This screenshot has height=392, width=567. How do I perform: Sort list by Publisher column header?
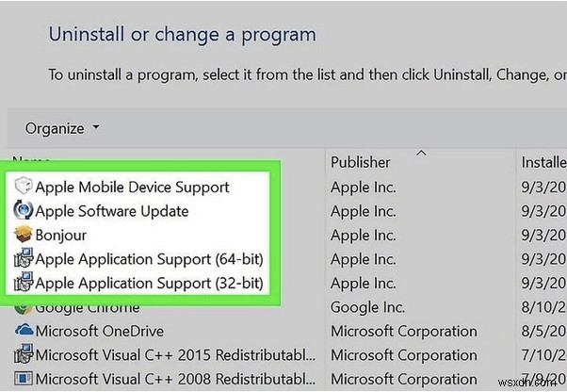pyautogui.click(x=361, y=162)
